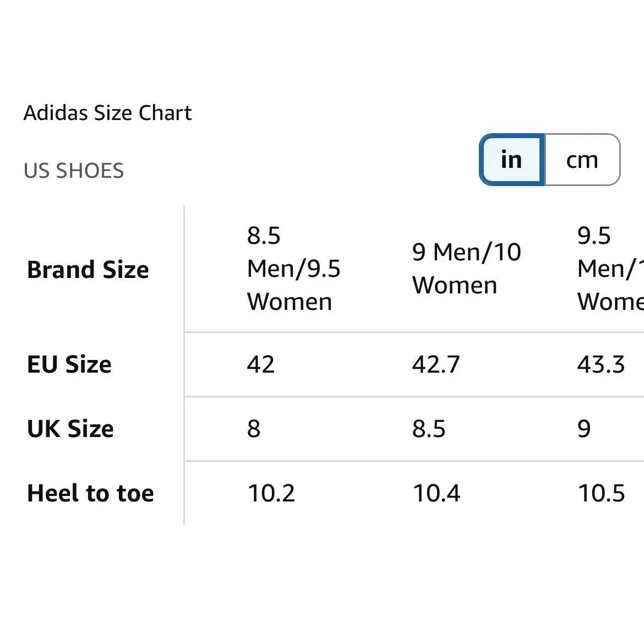The image size is (644, 644).
Task: Click the EU Size row header
Action: click(69, 364)
